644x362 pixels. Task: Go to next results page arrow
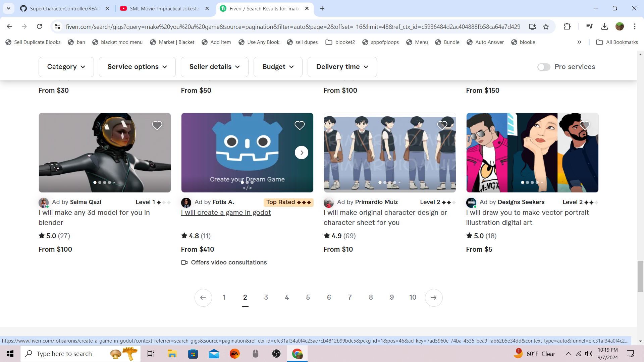tap(434, 298)
